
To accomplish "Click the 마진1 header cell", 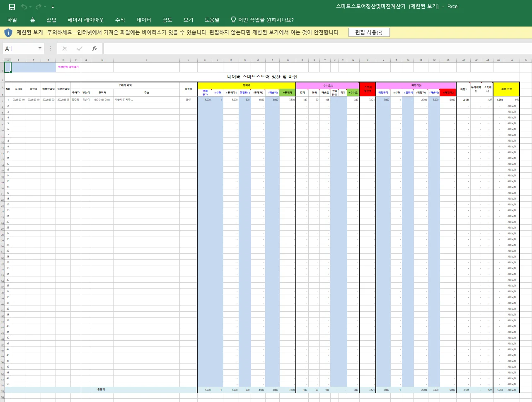I will click(463, 89).
